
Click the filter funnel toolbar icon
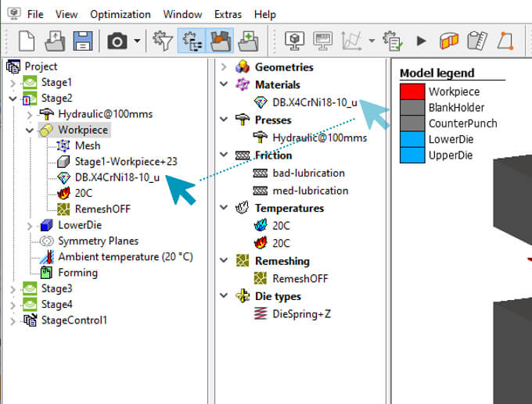click(x=162, y=40)
